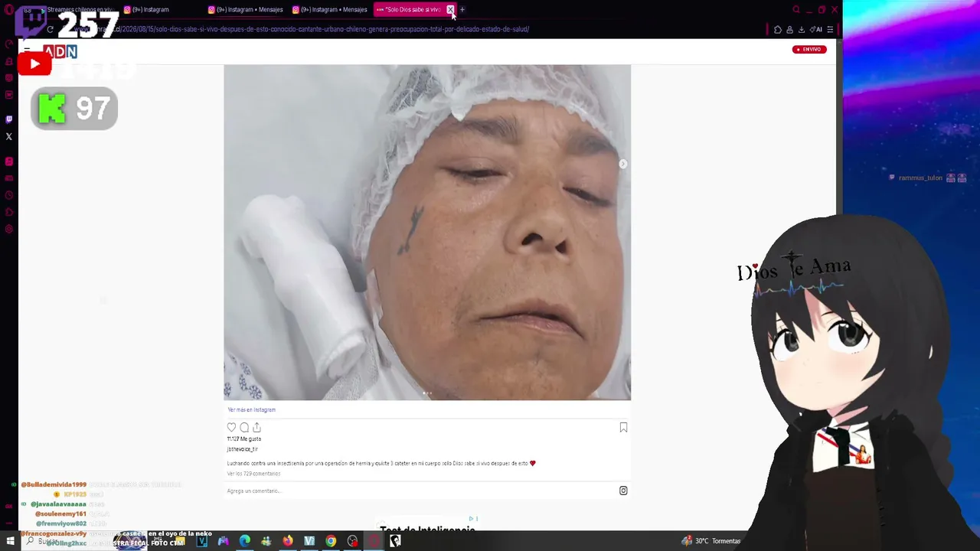Open the downloads icon in the browser toolbar
The image size is (980, 551).
(x=802, y=30)
